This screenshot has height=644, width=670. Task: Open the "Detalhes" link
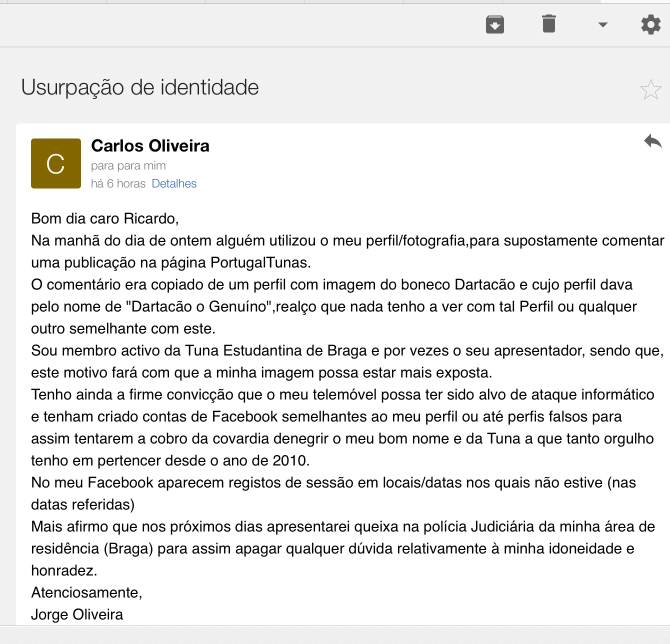click(x=174, y=183)
